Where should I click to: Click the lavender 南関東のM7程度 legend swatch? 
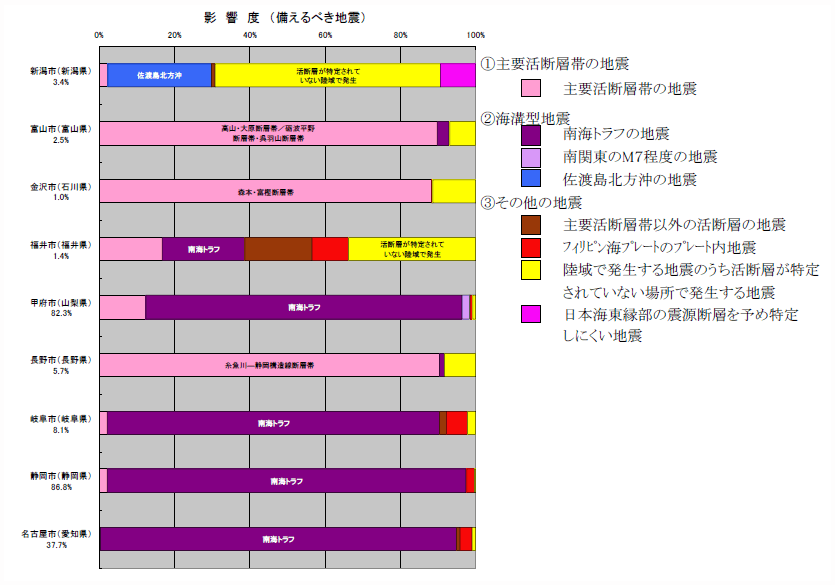point(530,158)
